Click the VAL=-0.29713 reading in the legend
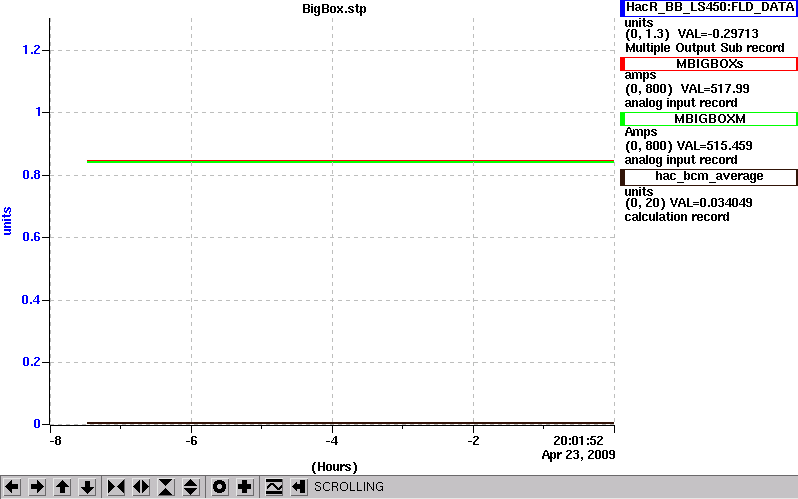Viewport: 798px width, 499px height. click(x=718, y=34)
